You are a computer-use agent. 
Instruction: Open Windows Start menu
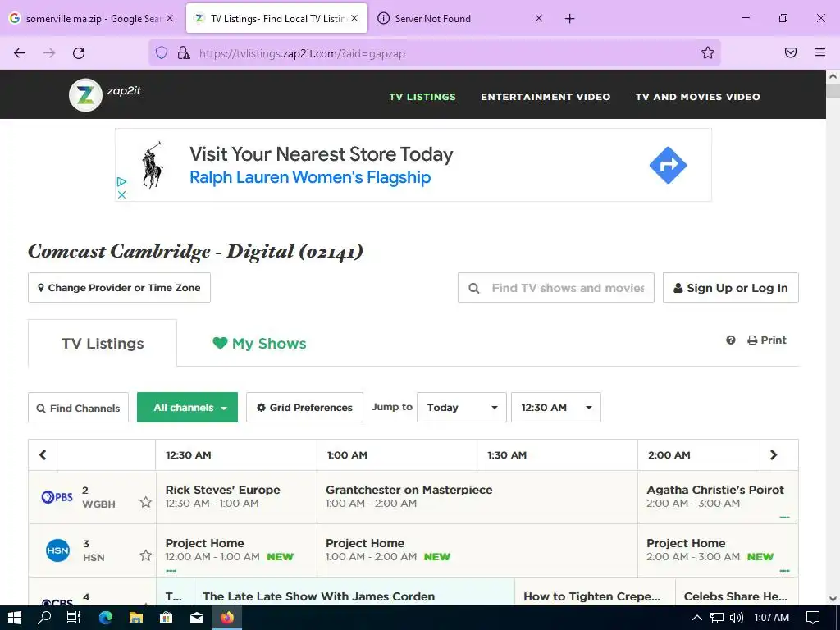click(15, 618)
